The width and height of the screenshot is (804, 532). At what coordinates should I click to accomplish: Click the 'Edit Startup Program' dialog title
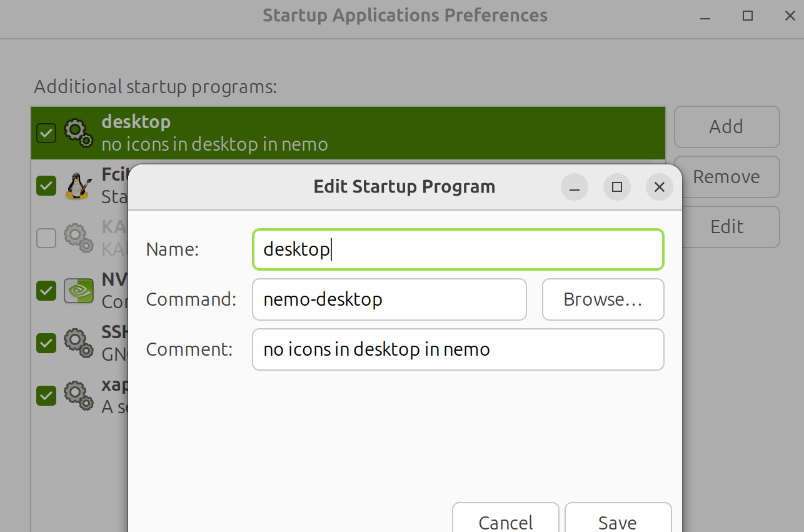[x=404, y=187]
